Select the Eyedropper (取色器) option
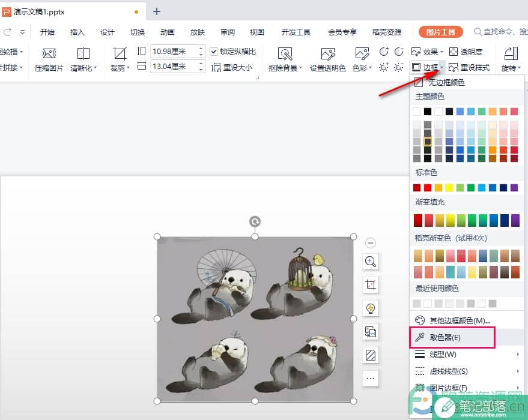Screen dimensions: 528x420 tap(452, 337)
